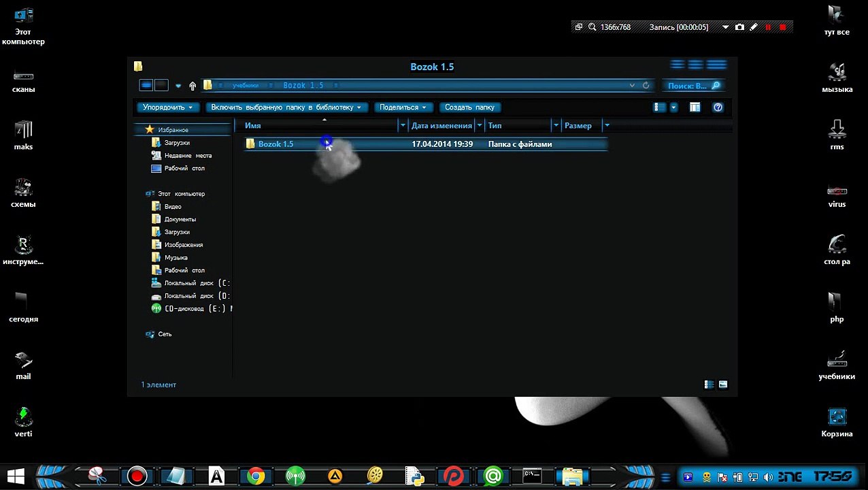The width and height of the screenshot is (868, 490).
Task: Open the Корзина recycle bin icon
Action: (837, 421)
